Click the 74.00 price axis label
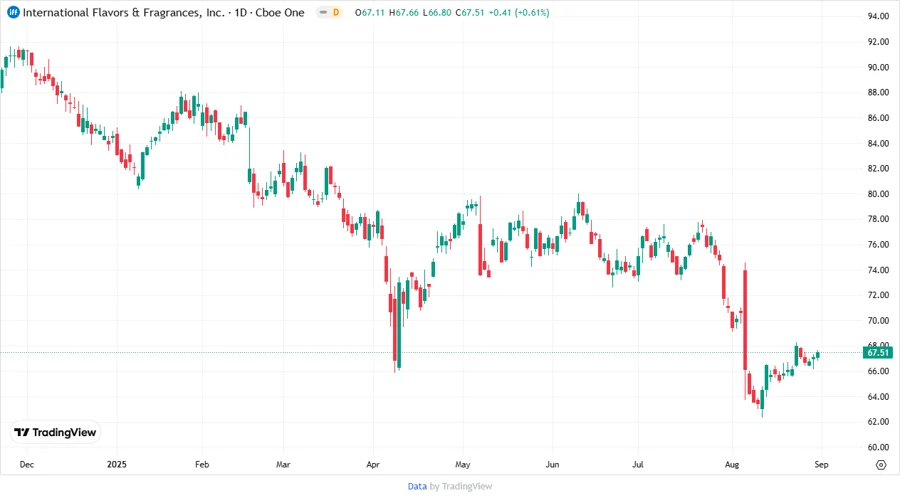This screenshot has height=498, width=900. coord(878,270)
